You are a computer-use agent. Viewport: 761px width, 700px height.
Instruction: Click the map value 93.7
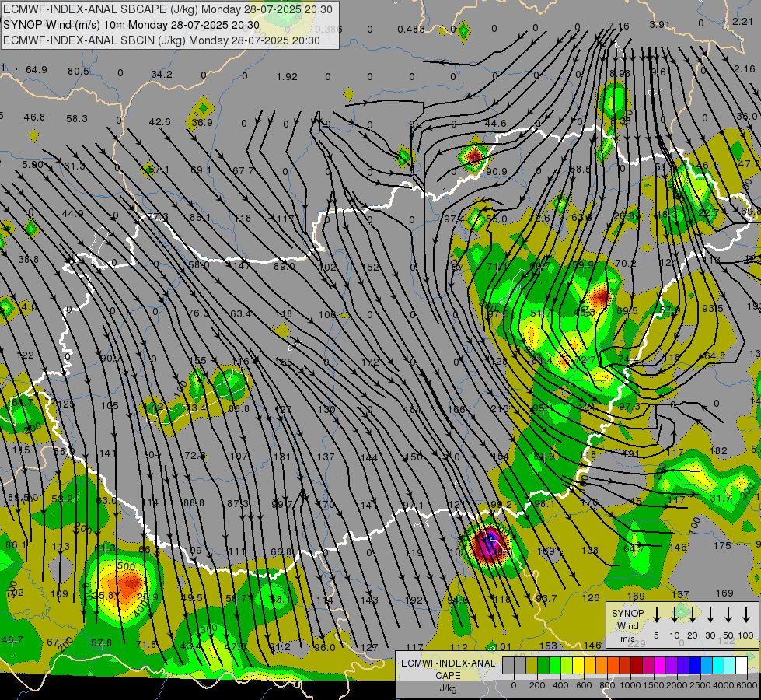546,598
